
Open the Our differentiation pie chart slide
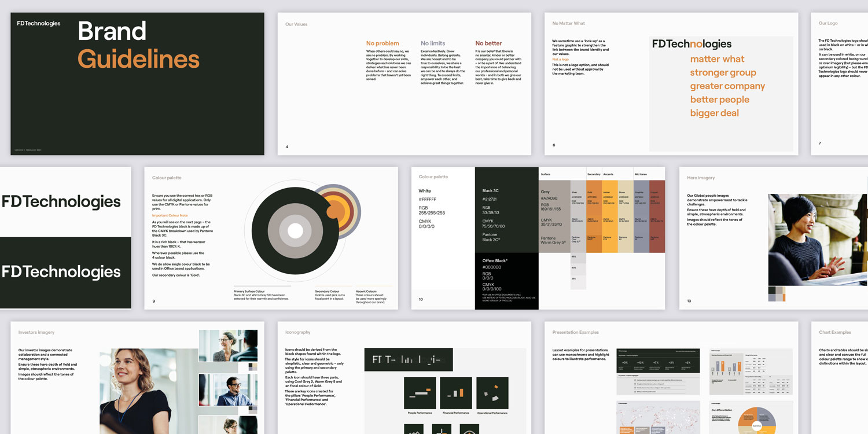pos(750,418)
